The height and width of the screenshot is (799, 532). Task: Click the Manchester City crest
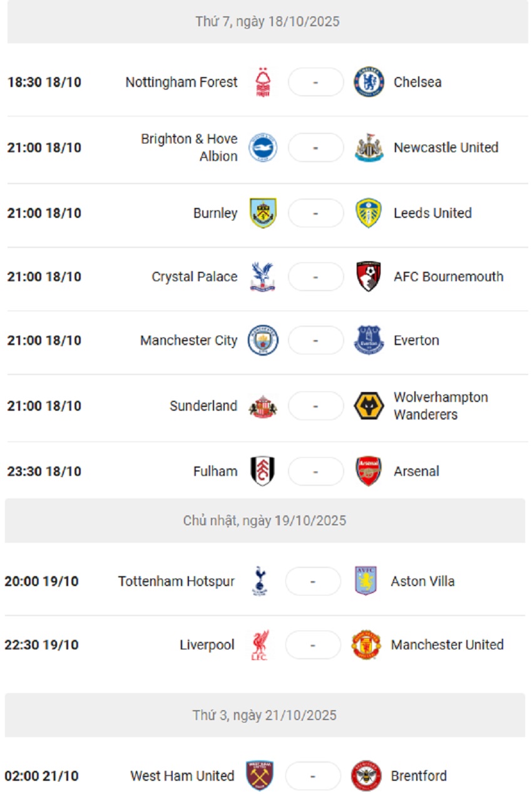tap(263, 341)
